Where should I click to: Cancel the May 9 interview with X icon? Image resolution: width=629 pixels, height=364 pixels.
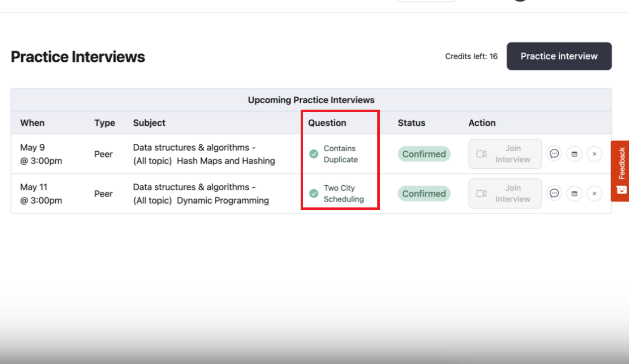[594, 154]
